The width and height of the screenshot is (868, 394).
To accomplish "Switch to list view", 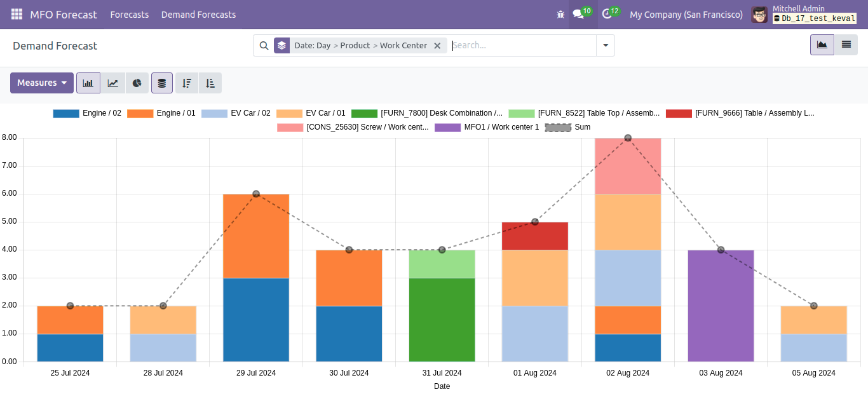I will 846,45.
